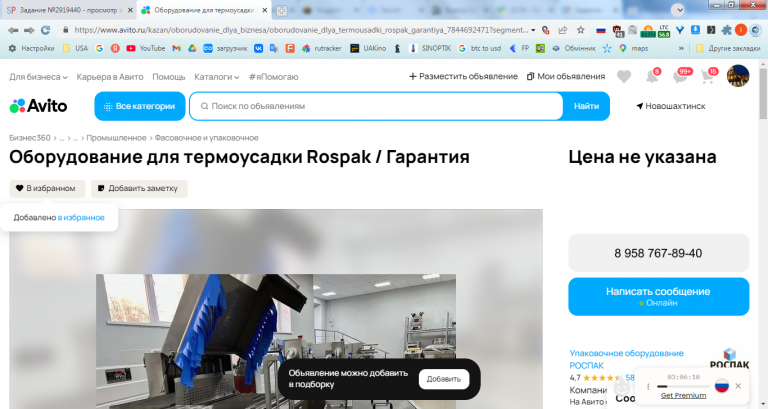Click the VPN widget progress bar
The height and width of the screenshot is (409, 768).
(x=683, y=386)
